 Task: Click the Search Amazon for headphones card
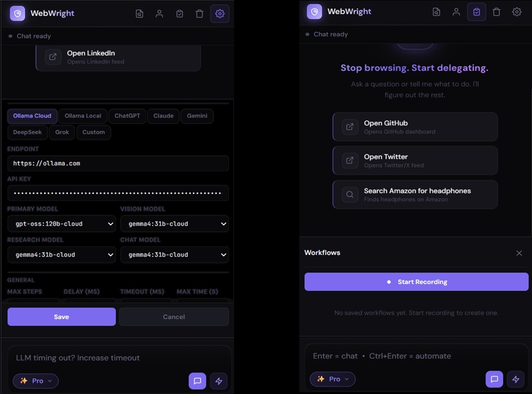pos(415,195)
